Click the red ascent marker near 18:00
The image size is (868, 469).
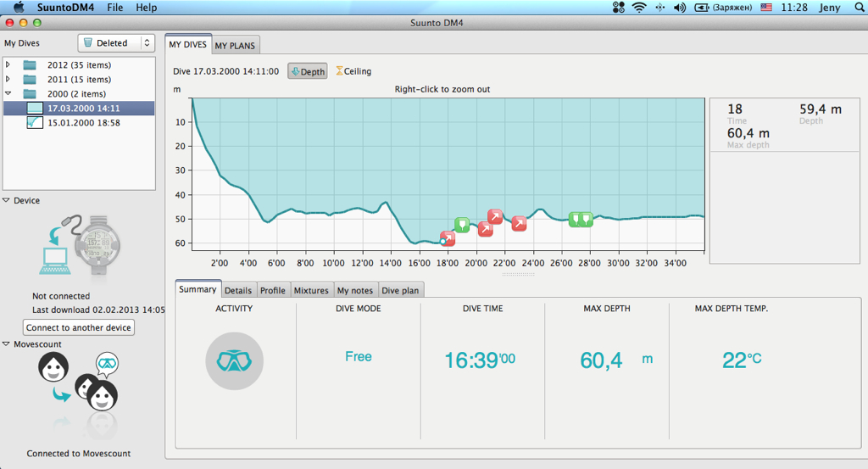(448, 238)
